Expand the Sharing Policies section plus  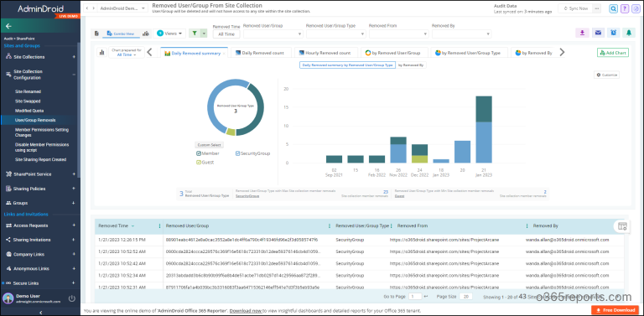[x=74, y=189]
